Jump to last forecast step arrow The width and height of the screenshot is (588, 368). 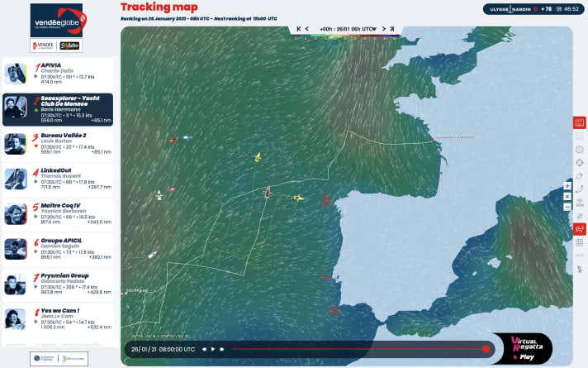coord(392,29)
